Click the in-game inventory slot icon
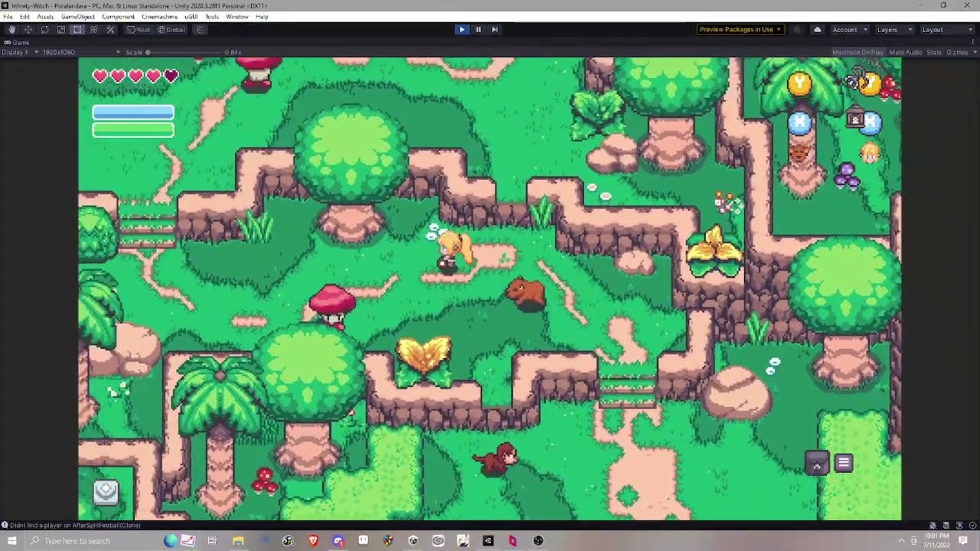The height and width of the screenshot is (551, 980). 817,464
